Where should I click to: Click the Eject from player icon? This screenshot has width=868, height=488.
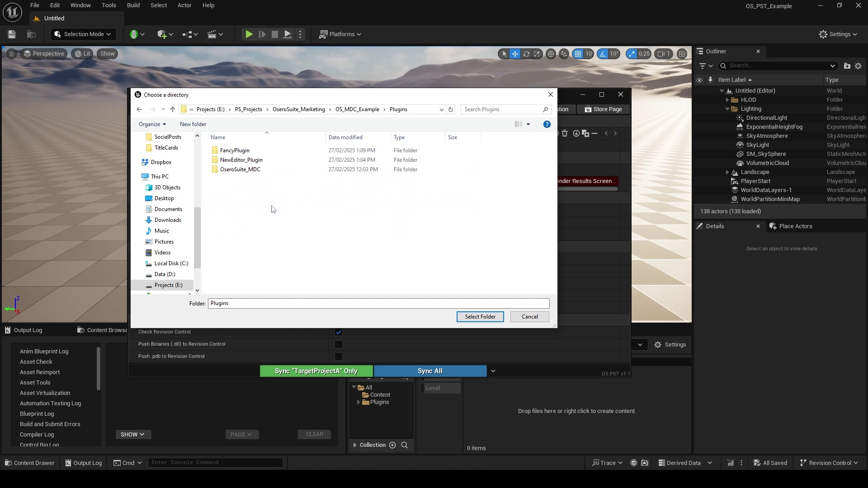pyautogui.click(x=287, y=34)
